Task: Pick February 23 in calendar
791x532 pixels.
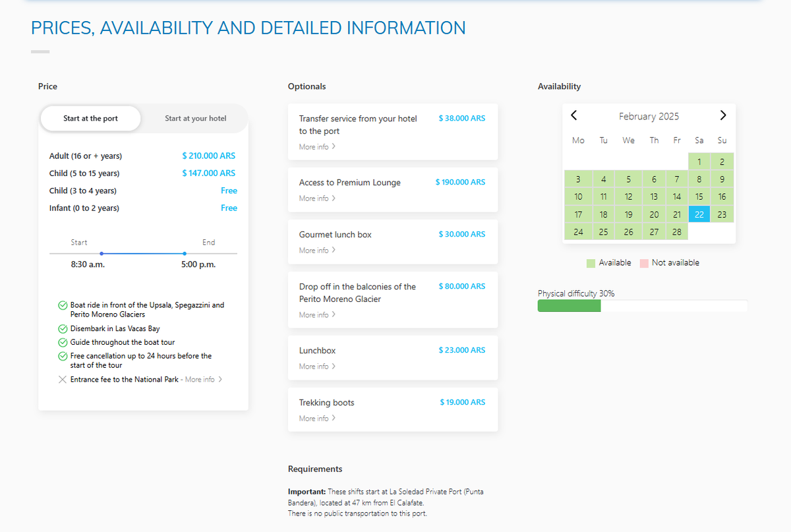Action: [x=722, y=214]
